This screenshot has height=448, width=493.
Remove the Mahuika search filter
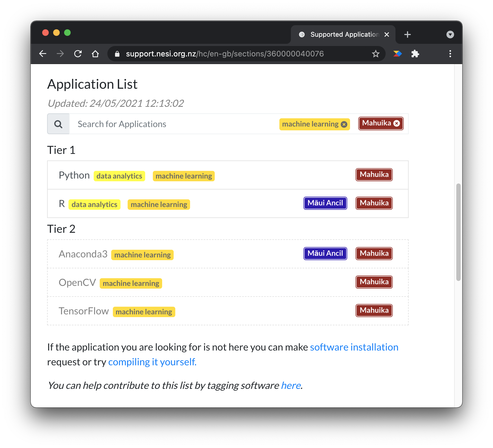[396, 123]
